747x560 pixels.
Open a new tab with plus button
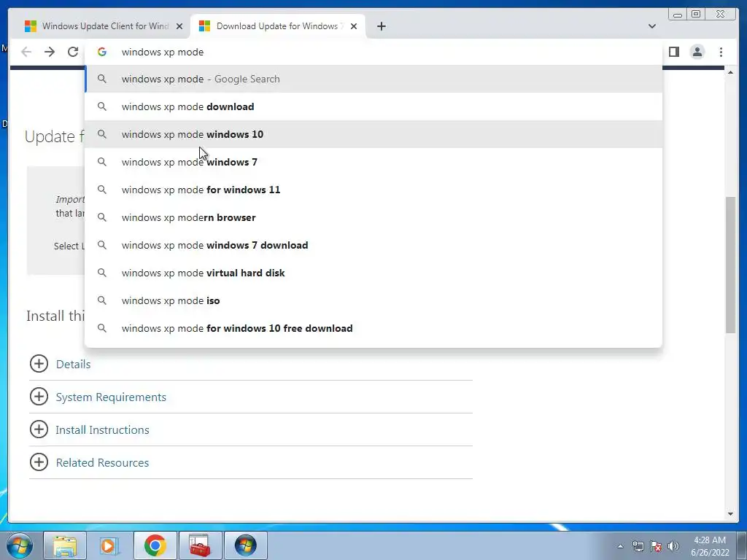pyautogui.click(x=381, y=26)
